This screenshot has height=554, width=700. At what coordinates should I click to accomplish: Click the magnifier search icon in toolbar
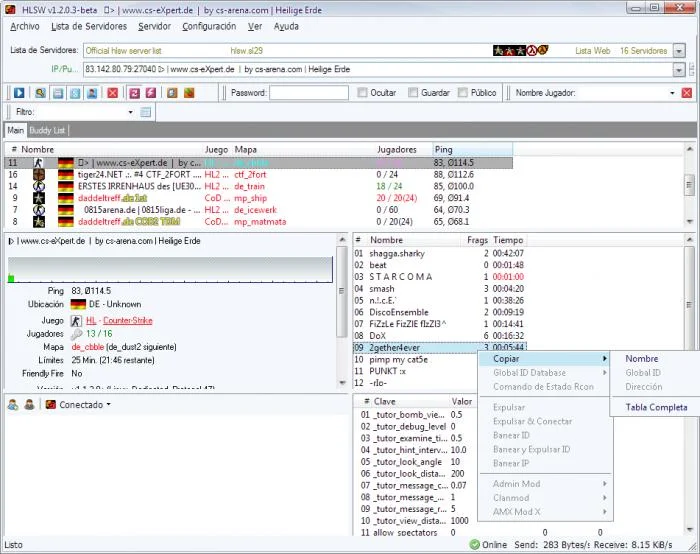[x=40, y=93]
